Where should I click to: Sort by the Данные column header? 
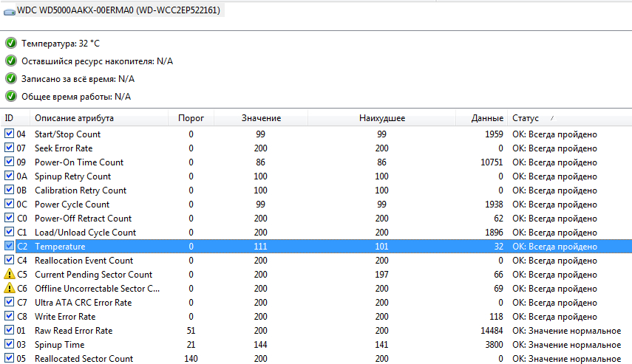pos(482,118)
